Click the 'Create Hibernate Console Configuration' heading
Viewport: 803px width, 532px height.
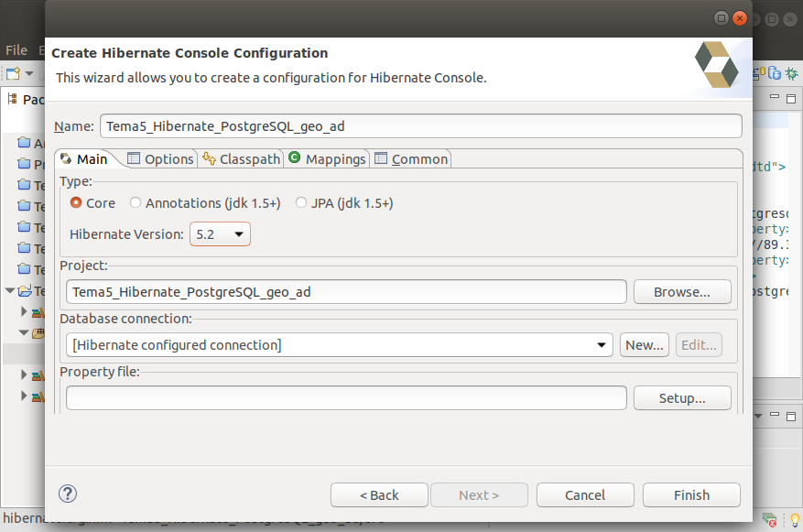[x=190, y=53]
